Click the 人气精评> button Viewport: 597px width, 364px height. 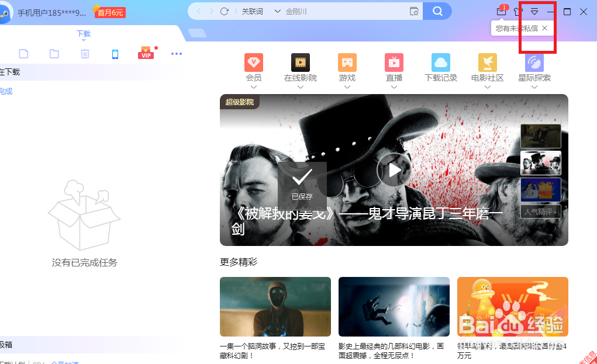click(x=541, y=212)
